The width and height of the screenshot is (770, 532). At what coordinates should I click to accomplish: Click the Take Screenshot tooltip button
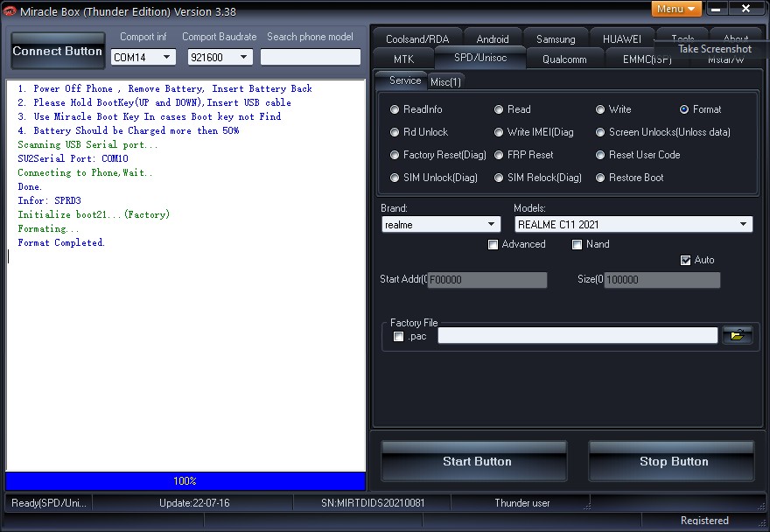(715, 49)
